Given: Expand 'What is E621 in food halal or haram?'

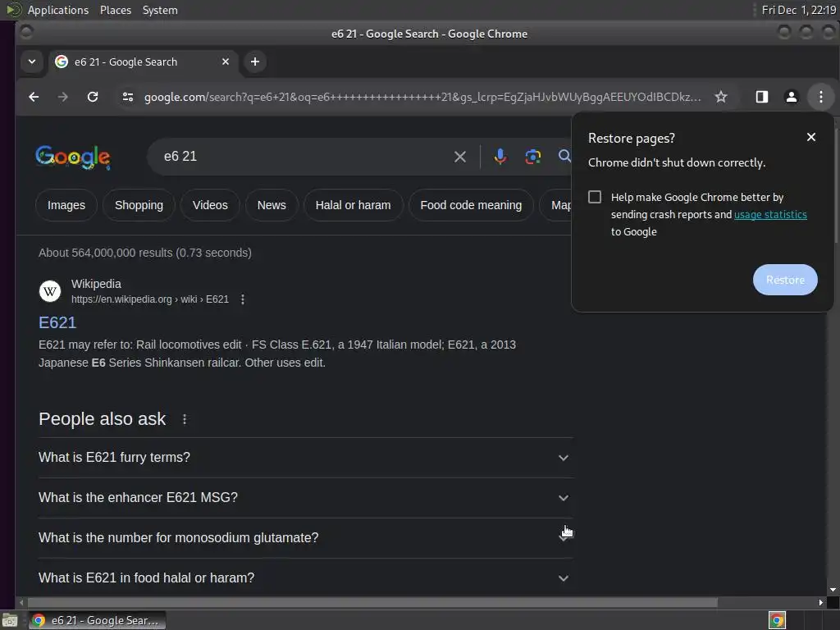Looking at the screenshot, I should click(x=305, y=578).
